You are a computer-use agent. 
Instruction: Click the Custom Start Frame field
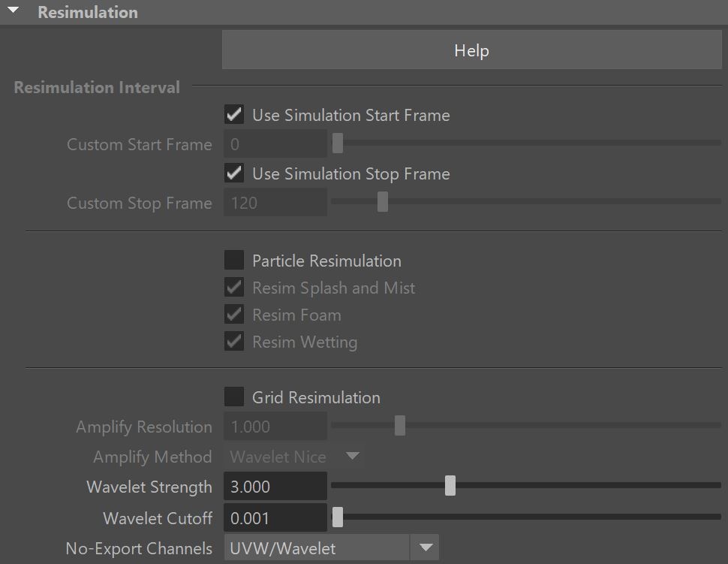coord(275,144)
